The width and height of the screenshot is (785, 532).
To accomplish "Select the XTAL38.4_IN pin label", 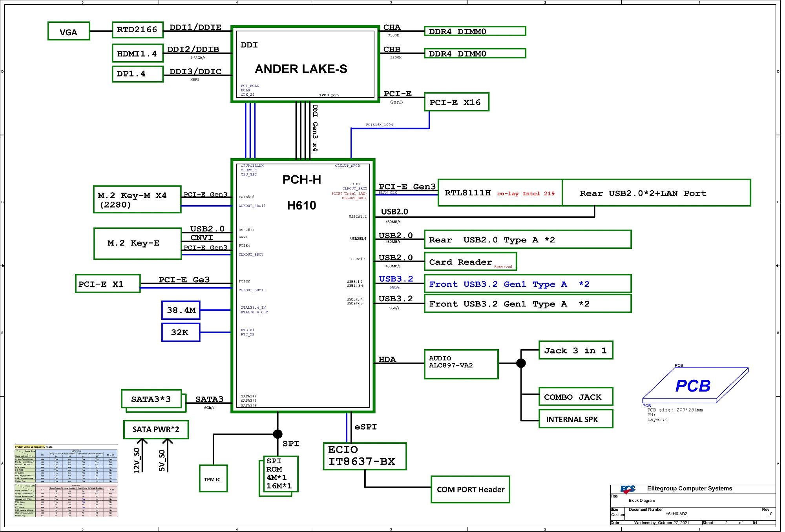I will click(x=253, y=308).
